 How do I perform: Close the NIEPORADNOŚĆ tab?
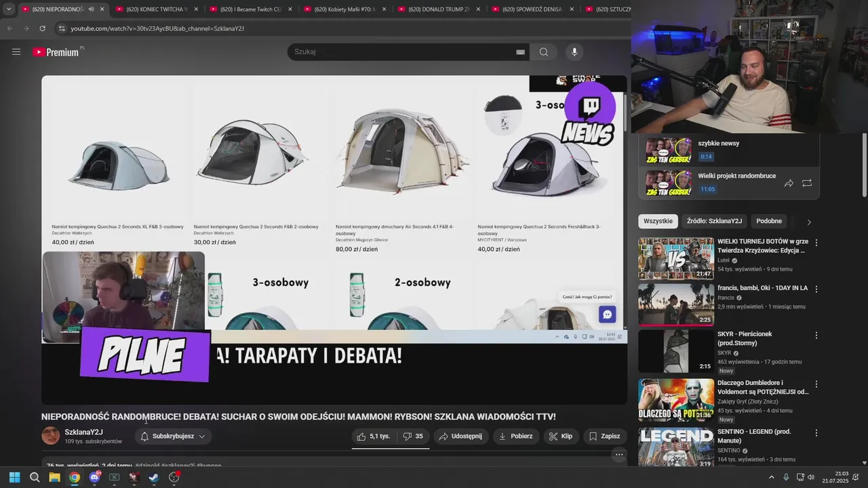[102, 9]
